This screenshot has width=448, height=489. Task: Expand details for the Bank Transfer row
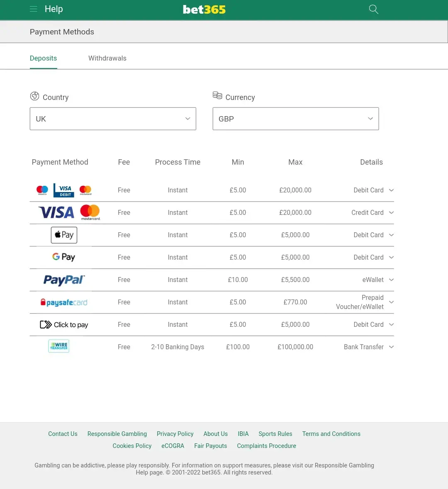click(390, 347)
